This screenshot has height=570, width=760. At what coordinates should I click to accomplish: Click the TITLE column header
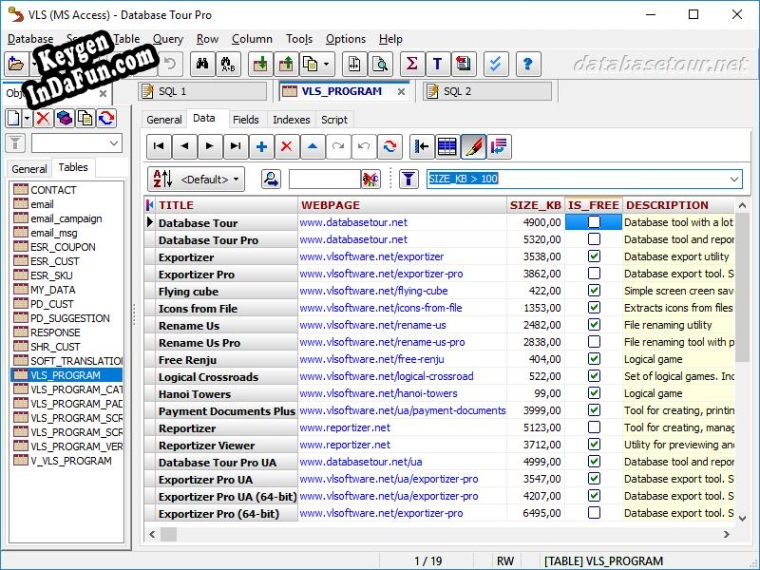tap(227, 205)
